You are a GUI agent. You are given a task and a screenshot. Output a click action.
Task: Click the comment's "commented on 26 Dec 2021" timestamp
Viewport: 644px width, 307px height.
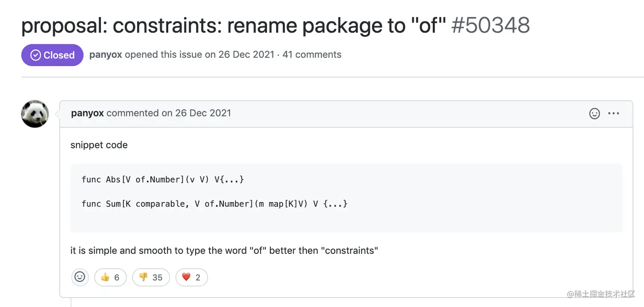[169, 113]
